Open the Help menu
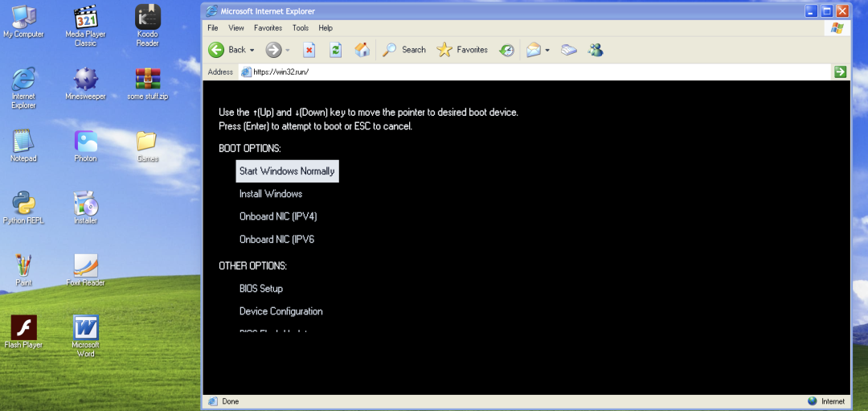Image resolution: width=868 pixels, height=411 pixels. (325, 27)
